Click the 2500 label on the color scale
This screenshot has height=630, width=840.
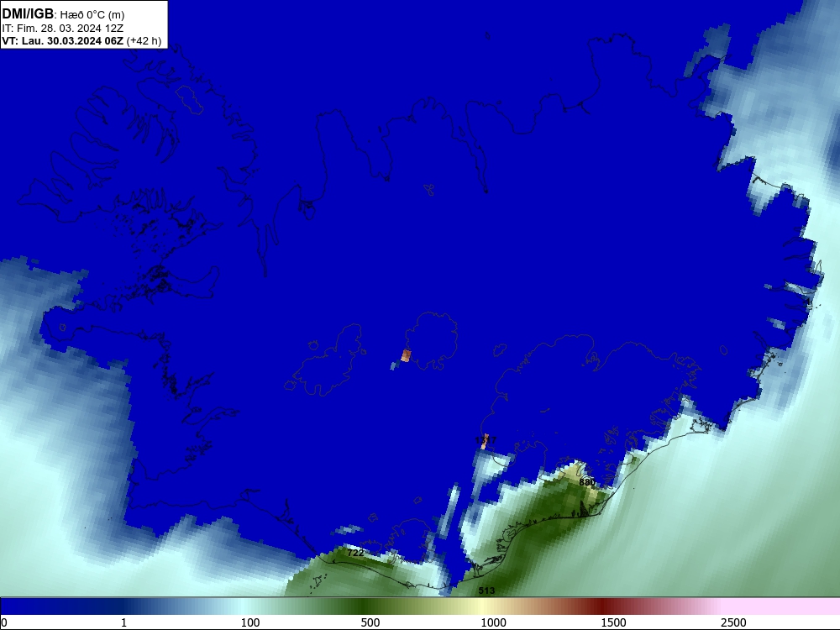733,622
